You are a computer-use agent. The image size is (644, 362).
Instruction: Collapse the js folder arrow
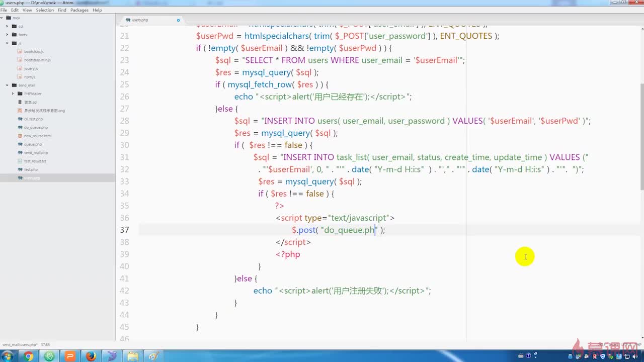[x=7, y=43]
